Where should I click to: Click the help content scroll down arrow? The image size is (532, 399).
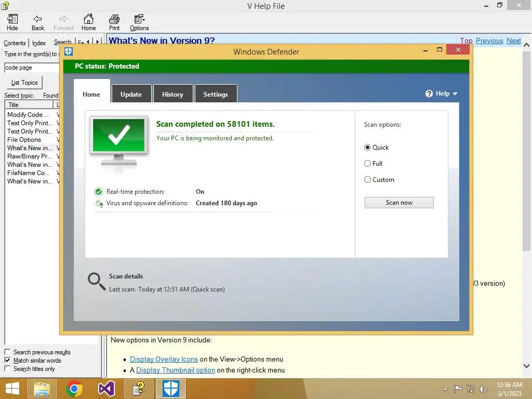click(x=527, y=366)
